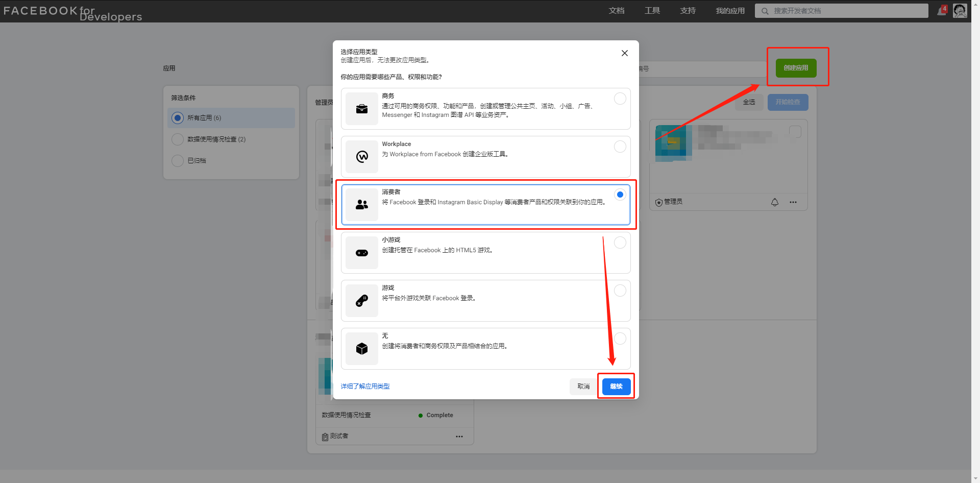The width and height of the screenshot is (980, 483).
Task: Click the 创建应用 green button
Action: tap(796, 67)
